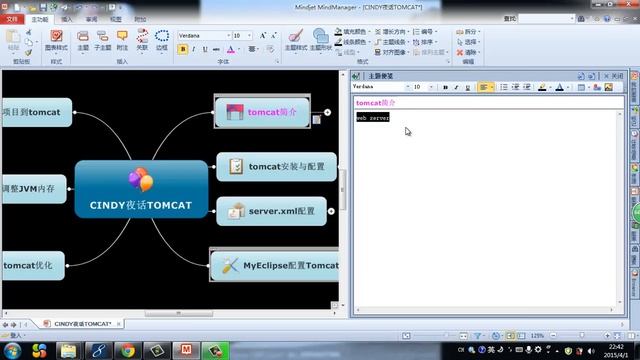Click the Line Color (线条颜色) pen icon
This screenshot has width=640, height=360.
[338, 42]
